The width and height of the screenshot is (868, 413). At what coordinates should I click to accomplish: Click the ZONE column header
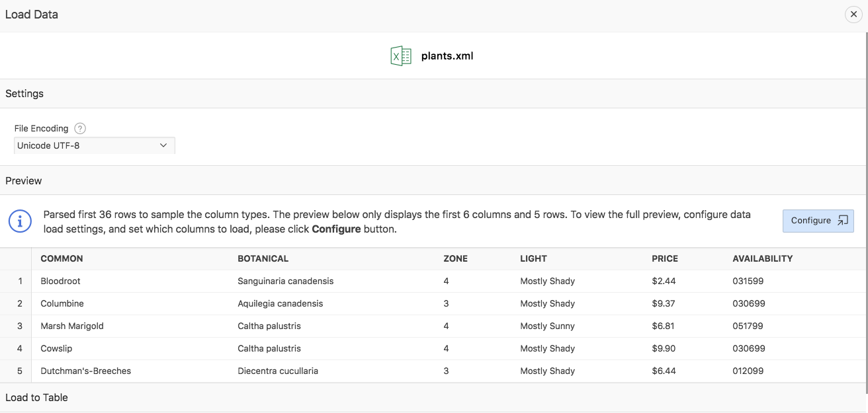pyautogui.click(x=455, y=258)
